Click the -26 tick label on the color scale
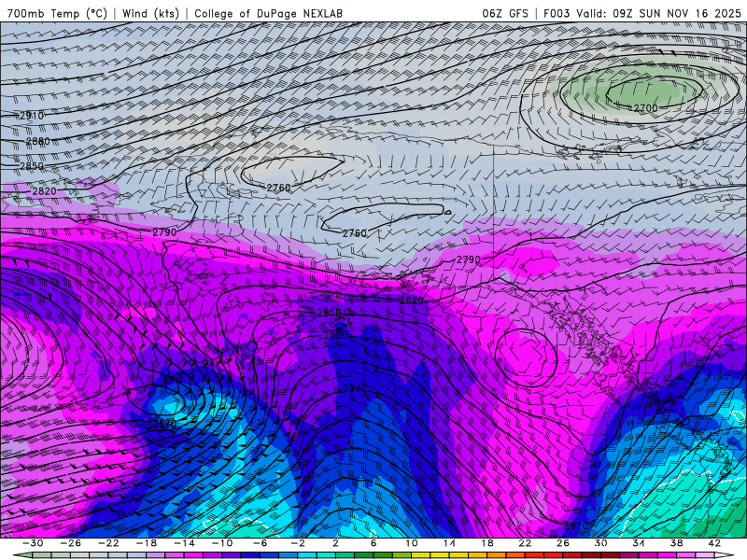This screenshot has width=747, height=560. tap(71, 543)
